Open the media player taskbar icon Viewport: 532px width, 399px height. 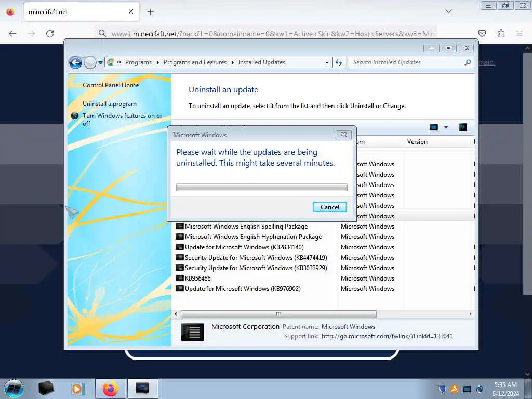(x=77, y=389)
